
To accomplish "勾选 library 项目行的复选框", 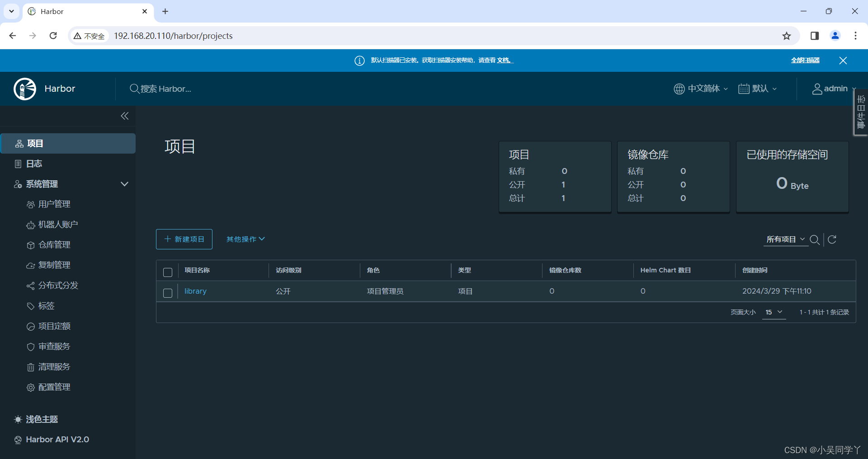I will point(168,293).
